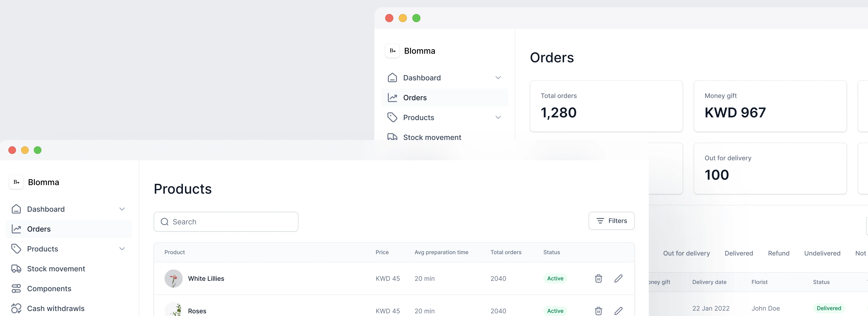Image resolution: width=868 pixels, height=316 pixels.
Task: Click the Components icon in the sidebar
Action: [17, 288]
